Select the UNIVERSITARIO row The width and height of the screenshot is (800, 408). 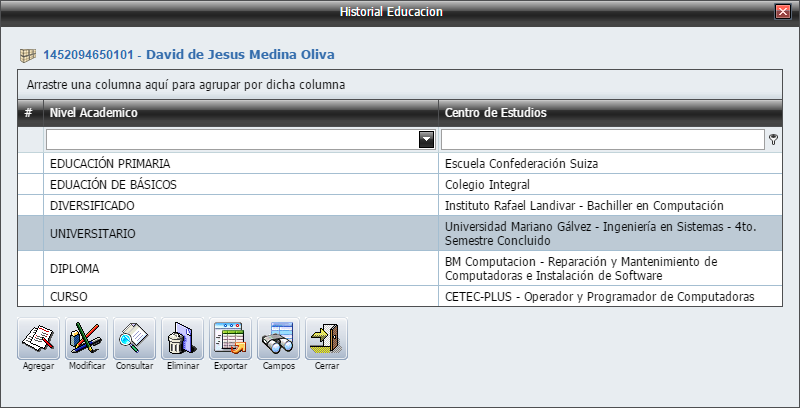point(400,234)
